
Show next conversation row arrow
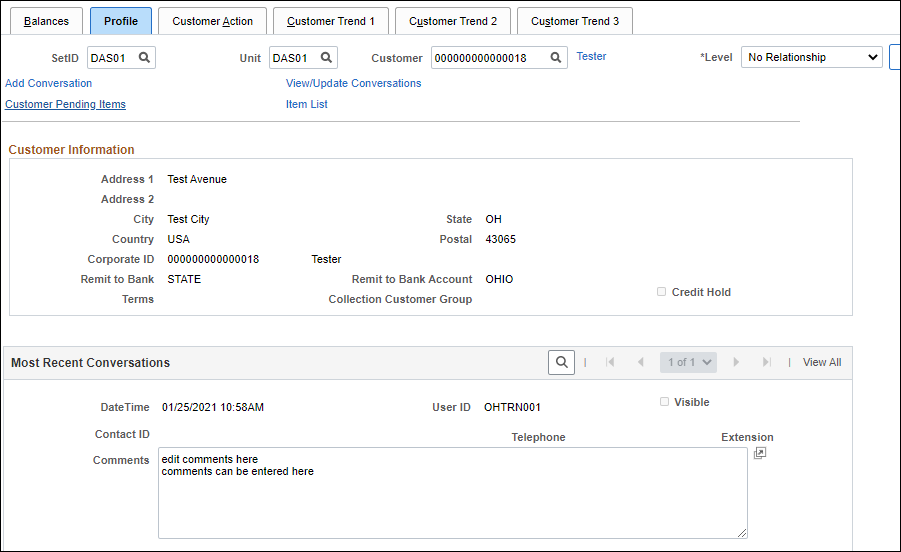(x=737, y=362)
